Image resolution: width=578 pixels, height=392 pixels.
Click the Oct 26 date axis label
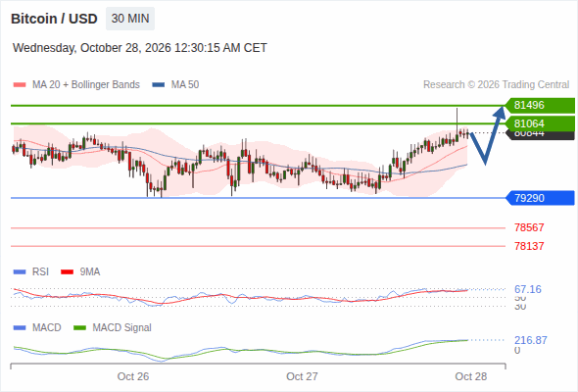click(133, 376)
